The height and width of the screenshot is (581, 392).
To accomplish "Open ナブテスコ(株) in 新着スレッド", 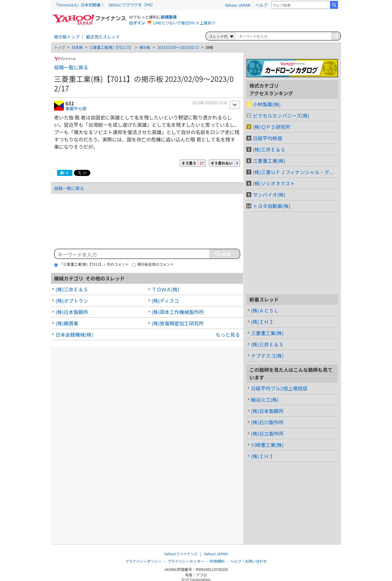I will [267, 356].
